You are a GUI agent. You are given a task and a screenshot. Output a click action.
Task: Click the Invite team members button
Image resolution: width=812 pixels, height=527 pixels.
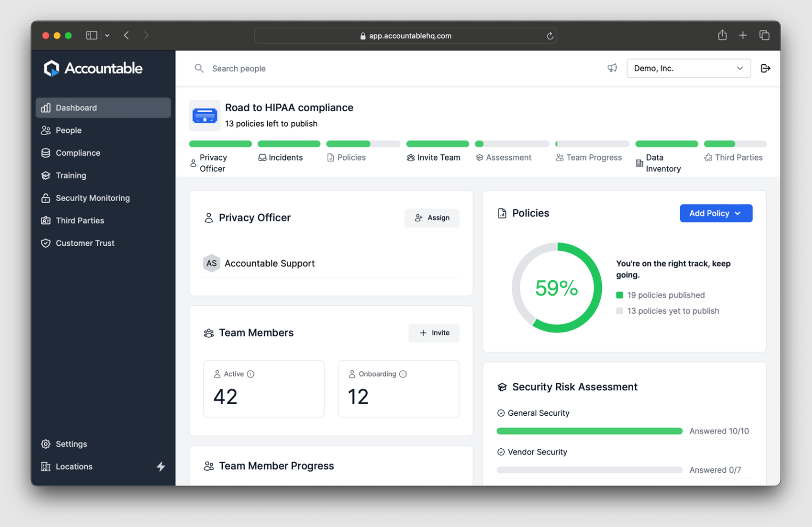434,333
